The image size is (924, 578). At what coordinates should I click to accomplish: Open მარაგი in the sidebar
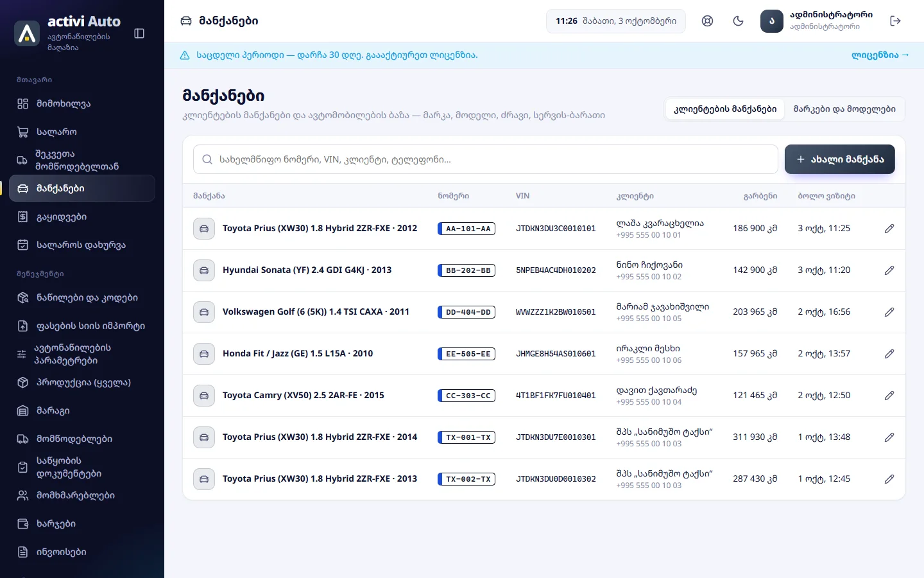click(x=82, y=410)
